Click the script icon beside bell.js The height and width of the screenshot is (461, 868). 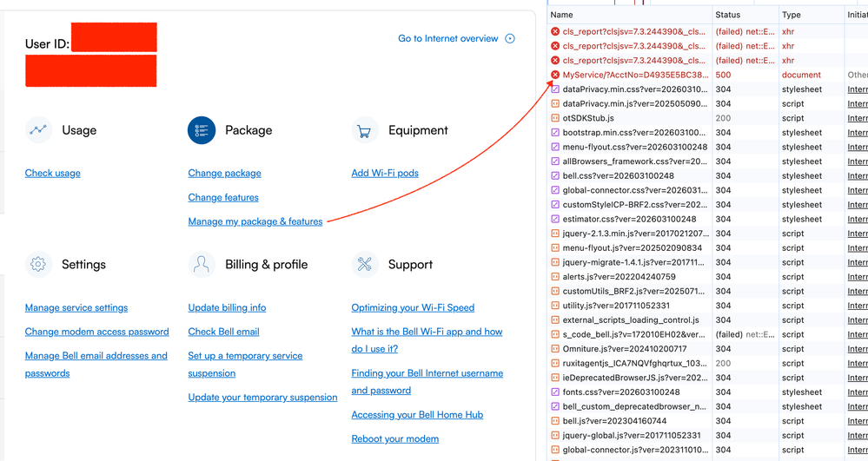pos(554,420)
